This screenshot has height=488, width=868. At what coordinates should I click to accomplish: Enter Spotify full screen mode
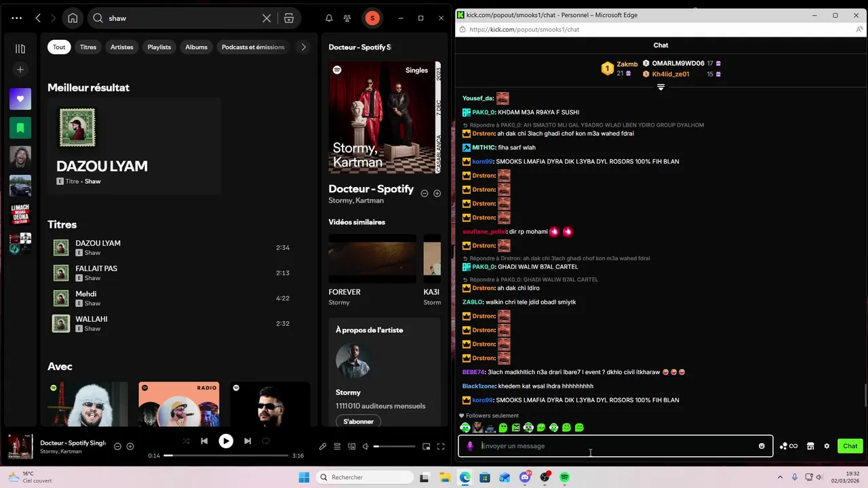(x=441, y=447)
